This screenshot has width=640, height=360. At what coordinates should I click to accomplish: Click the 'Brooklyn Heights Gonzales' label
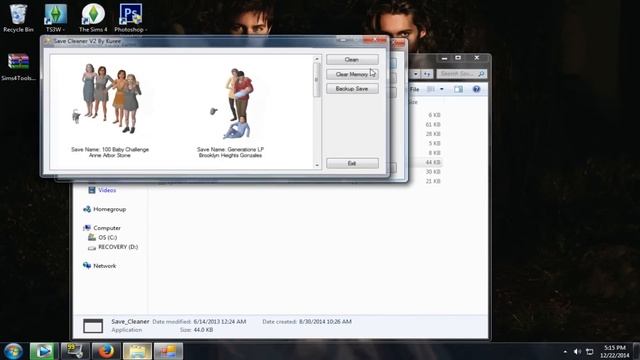pyautogui.click(x=230, y=156)
